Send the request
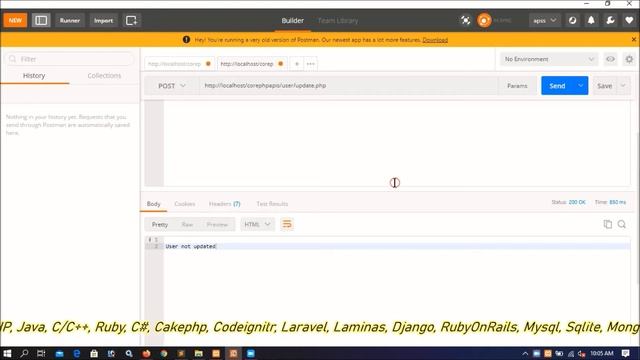 557,86
